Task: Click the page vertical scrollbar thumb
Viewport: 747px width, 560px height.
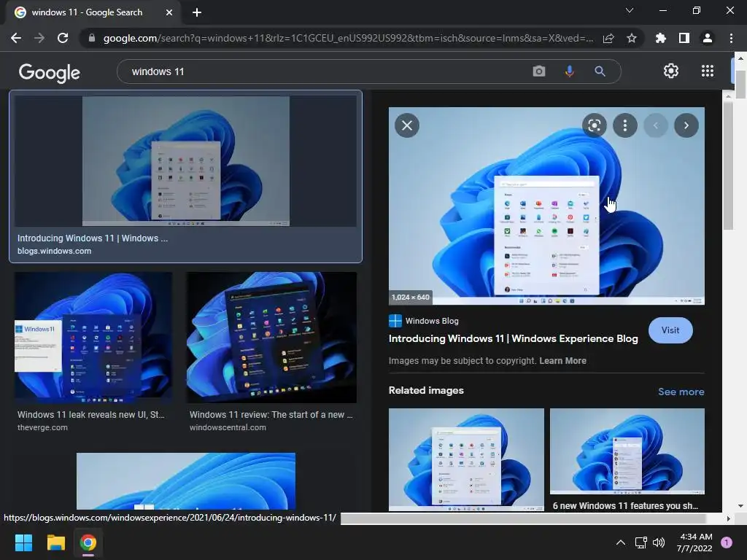Action: [740, 85]
